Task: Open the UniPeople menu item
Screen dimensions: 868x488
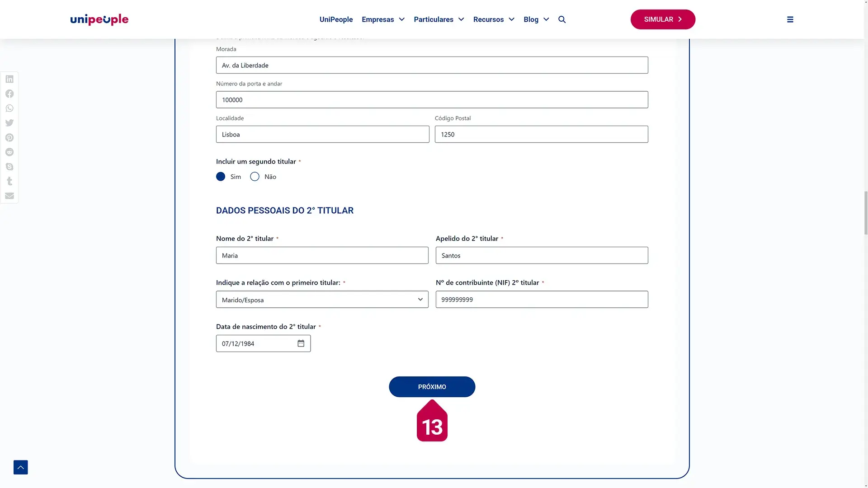Action: (x=336, y=19)
